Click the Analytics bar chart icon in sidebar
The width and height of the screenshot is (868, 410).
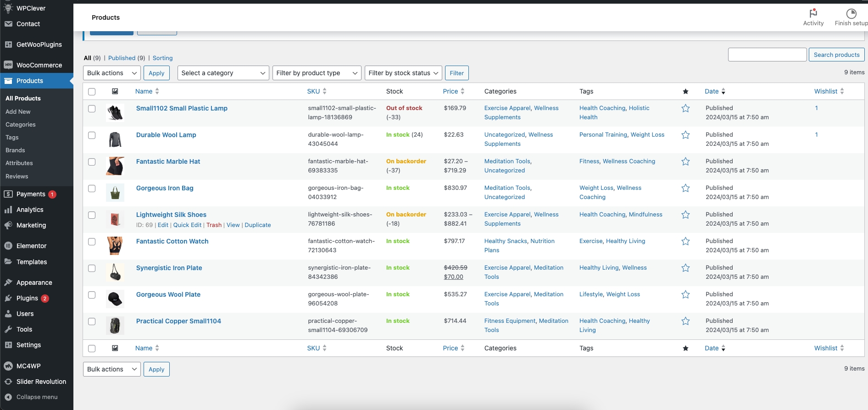(x=8, y=210)
